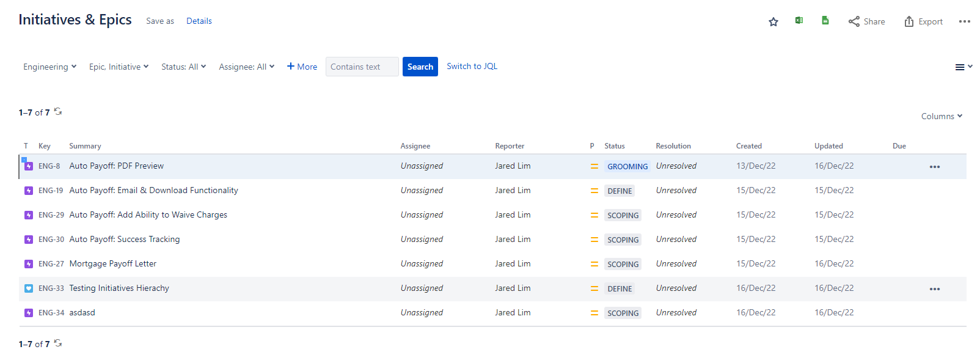Refresh results using the bottom refresh icon
The width and height of the screenshot is (980, 352).
(58, 343)
